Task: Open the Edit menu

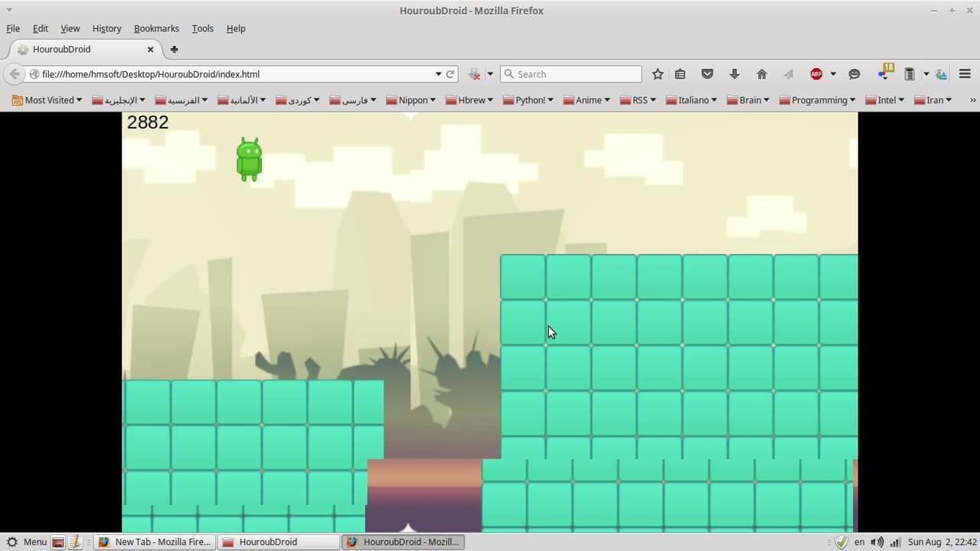Action: click(x=41, y=28)
